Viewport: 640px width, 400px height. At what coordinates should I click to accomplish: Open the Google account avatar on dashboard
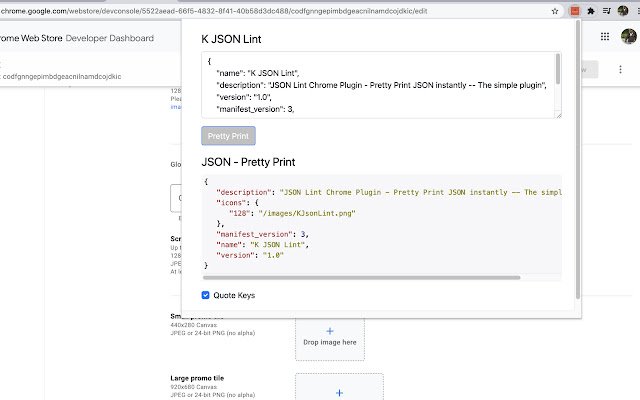point(629,37)
